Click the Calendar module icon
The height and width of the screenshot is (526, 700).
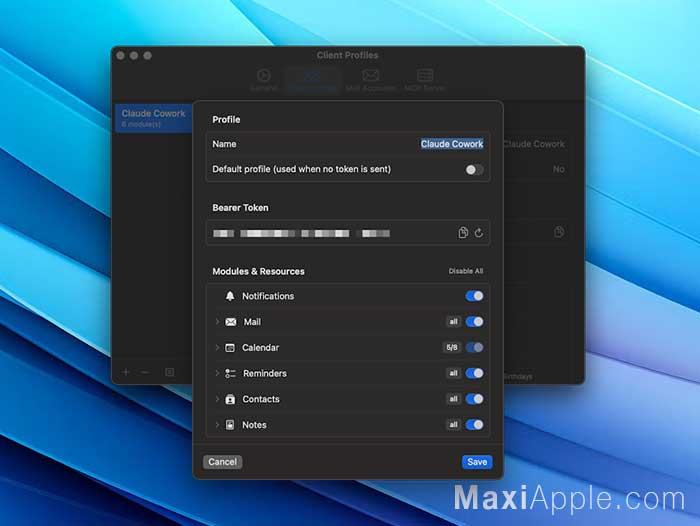point(230,348)
